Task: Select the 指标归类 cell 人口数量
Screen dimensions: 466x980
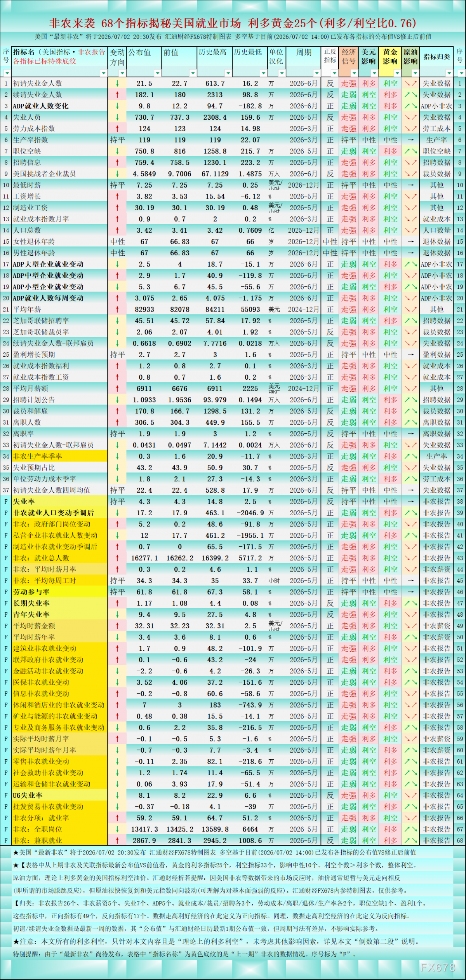Action: tap(436, 230)
